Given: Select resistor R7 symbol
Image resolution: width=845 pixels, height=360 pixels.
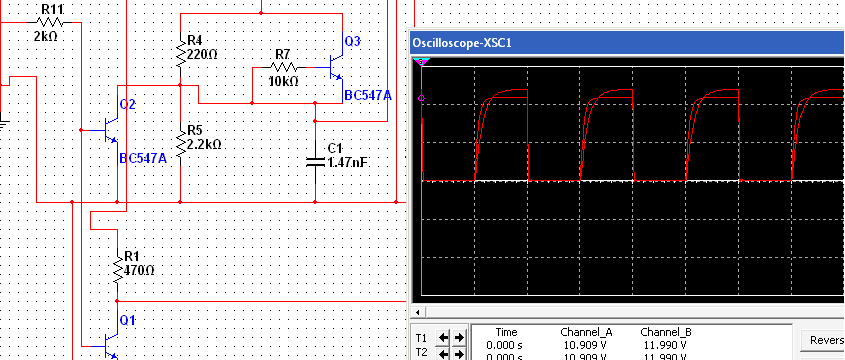Looking at the screenshot, I should (283, 67).
